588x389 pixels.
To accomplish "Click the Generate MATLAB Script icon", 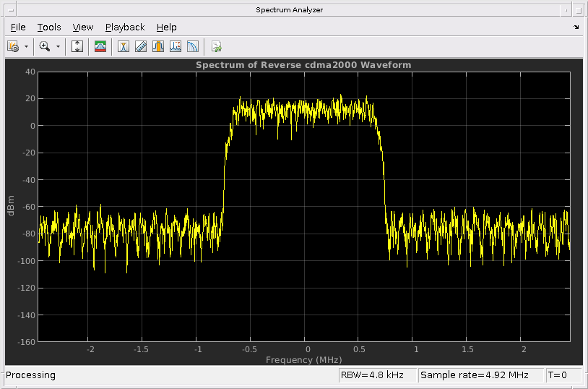I will tap(217, 46).
